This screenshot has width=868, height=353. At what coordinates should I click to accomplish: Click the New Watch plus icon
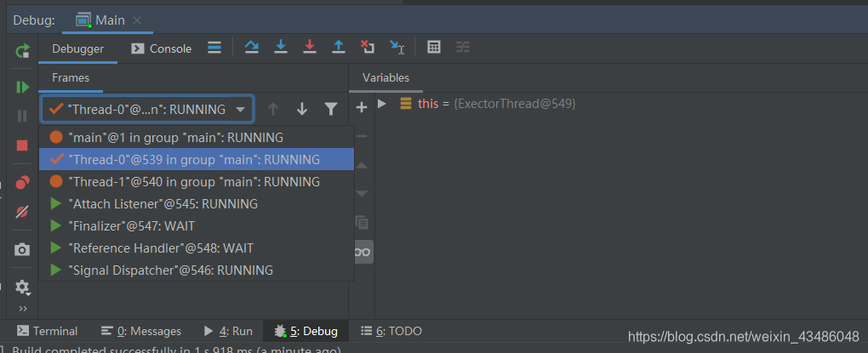pos(362,107)
